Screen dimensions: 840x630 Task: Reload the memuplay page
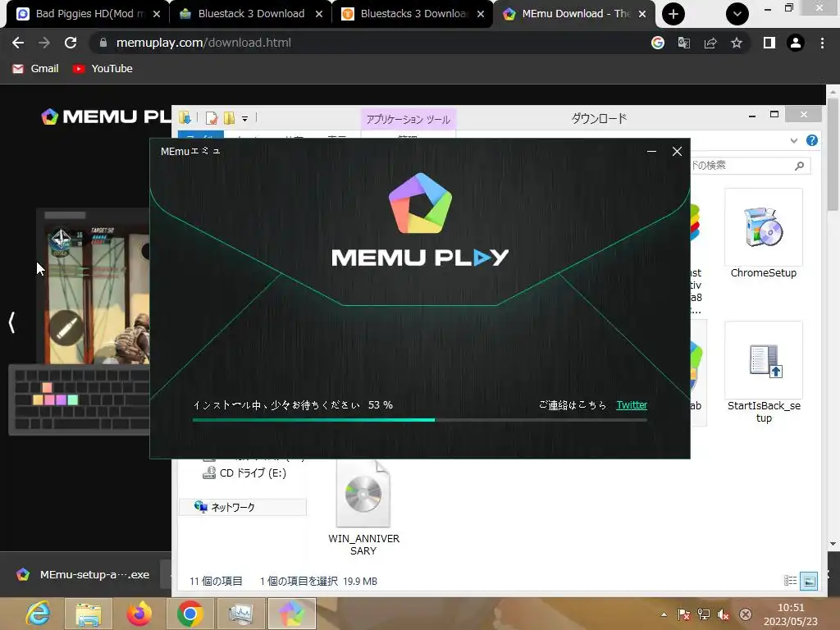71,43
